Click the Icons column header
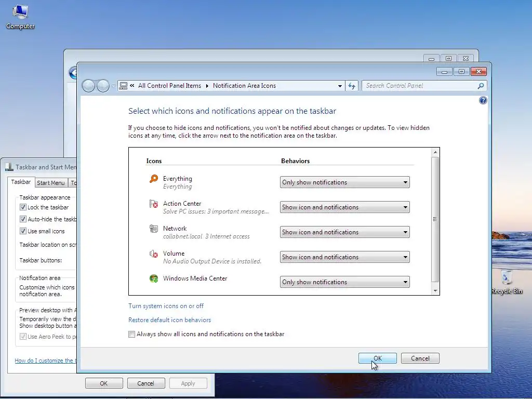This screenshot has width=532, height=399. click(x=154, y=161)
